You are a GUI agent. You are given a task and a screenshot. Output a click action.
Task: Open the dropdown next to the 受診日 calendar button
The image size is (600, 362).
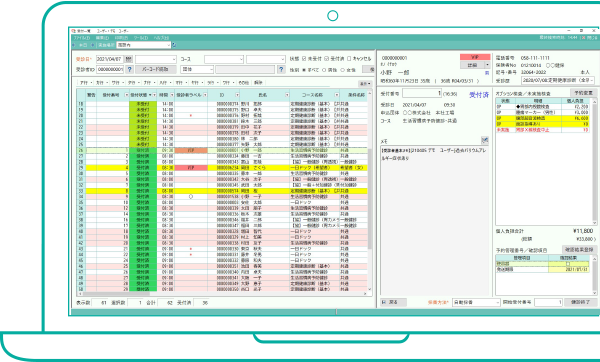point(155,59)
